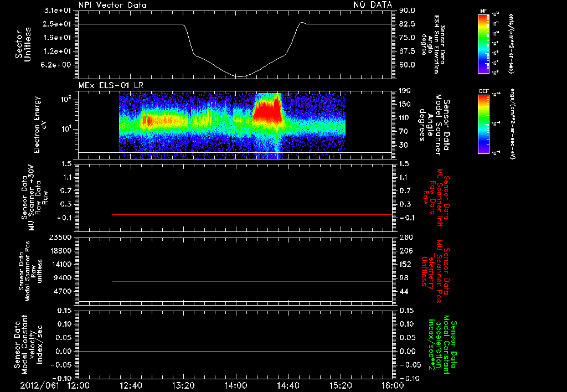
Task: Click the '2012/061' date label
Action: 39,385
